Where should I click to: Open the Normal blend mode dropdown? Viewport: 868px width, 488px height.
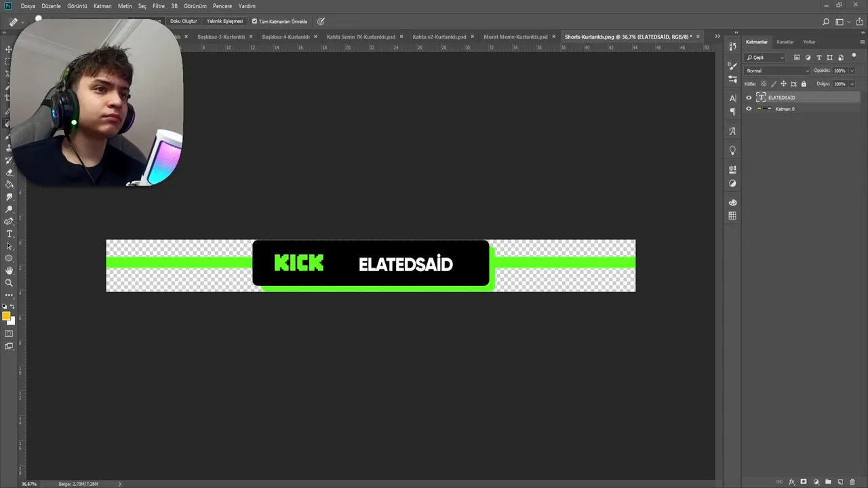click(x=777, y=70)
